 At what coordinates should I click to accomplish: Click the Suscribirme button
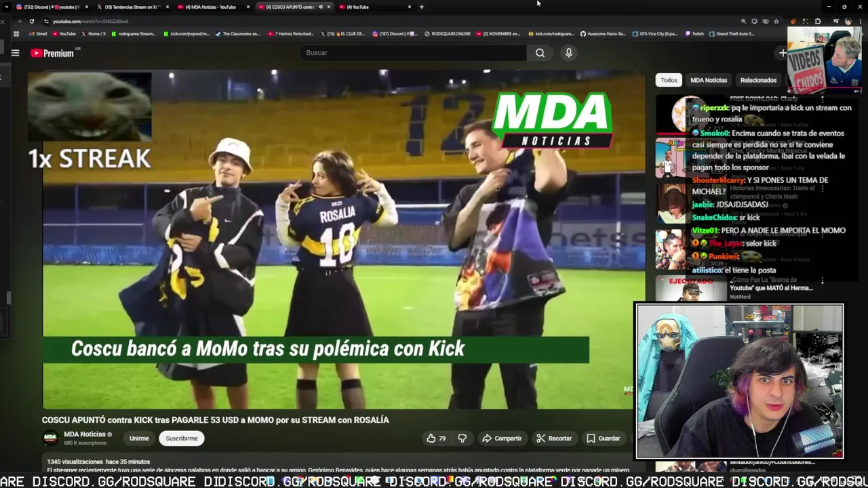click(182, 439)
